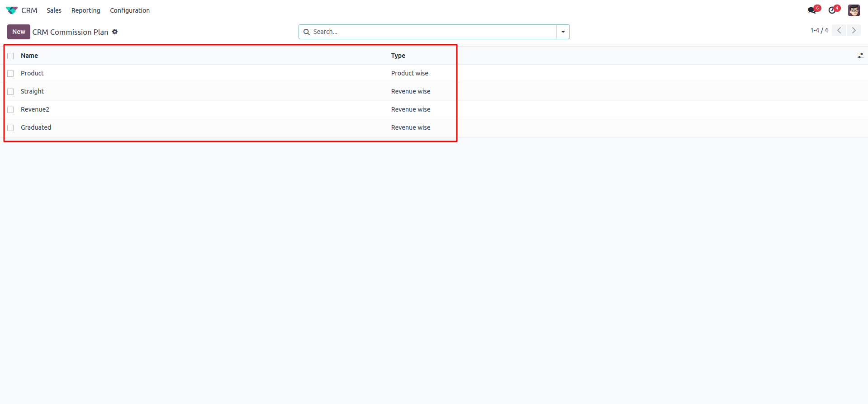Check the Product row checkbox
Screen dimensions: 868x404
[x=10, y=74]
